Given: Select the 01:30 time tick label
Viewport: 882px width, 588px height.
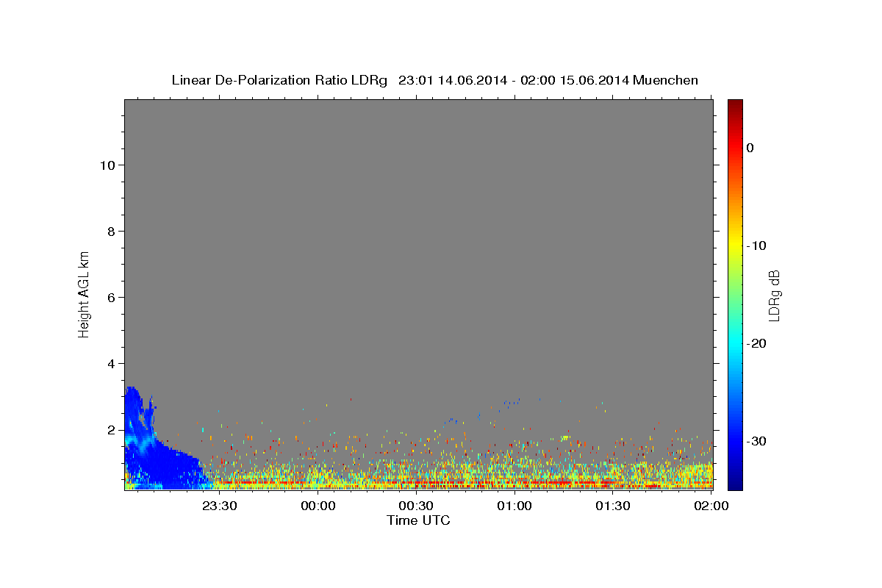Looking at the screenshot, I should (612, 506).
